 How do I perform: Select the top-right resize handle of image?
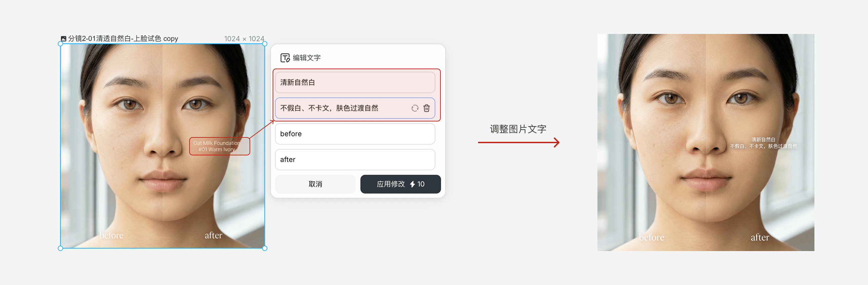point(265,44)
